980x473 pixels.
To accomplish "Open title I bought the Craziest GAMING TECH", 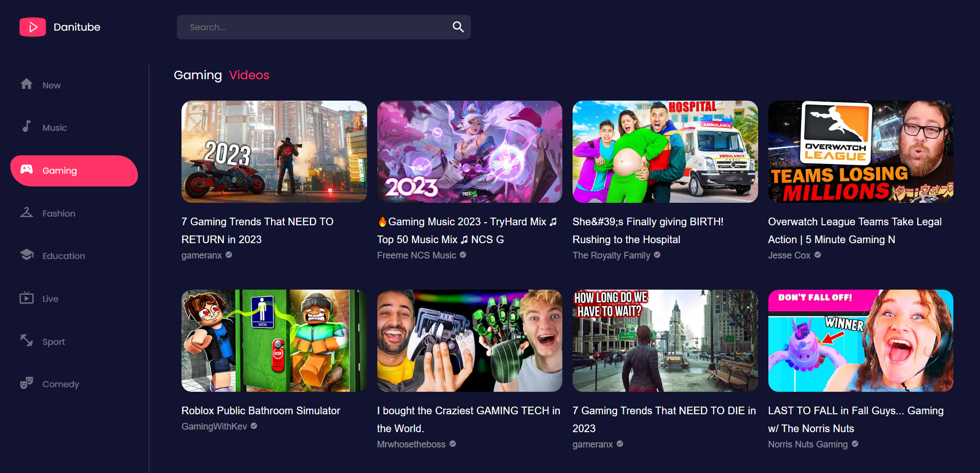I will coord(469,419).
